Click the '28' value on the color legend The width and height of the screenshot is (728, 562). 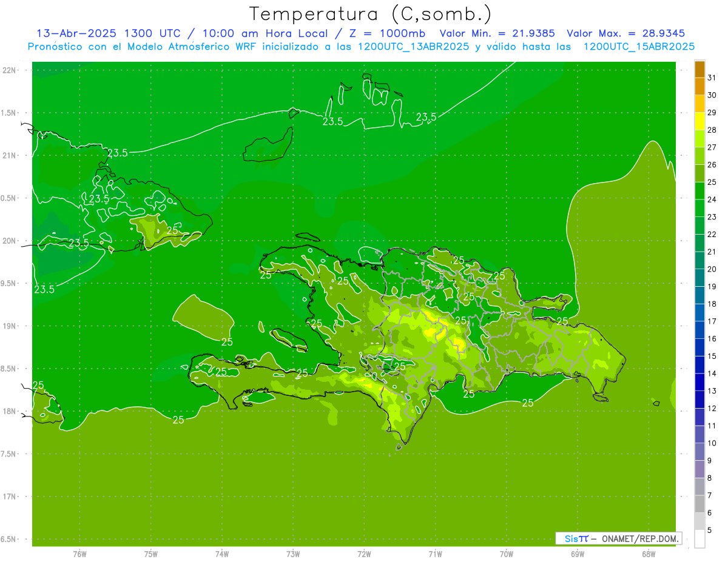coord(712,130)
